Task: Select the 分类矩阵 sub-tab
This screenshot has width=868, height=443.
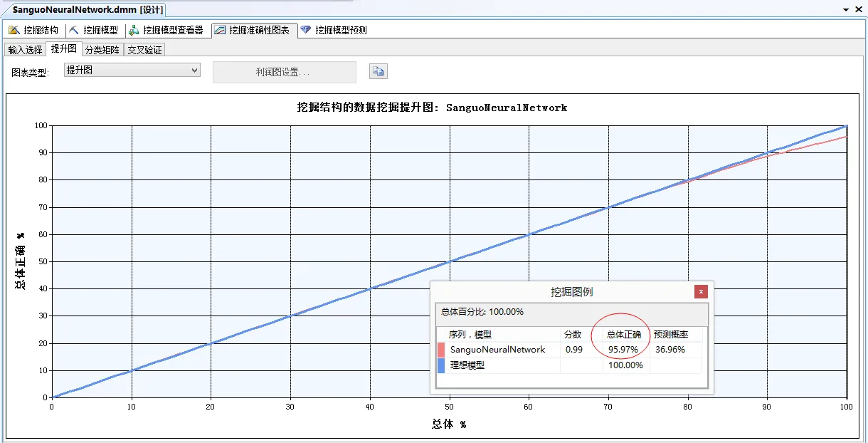Action: (x=102, y=50)
